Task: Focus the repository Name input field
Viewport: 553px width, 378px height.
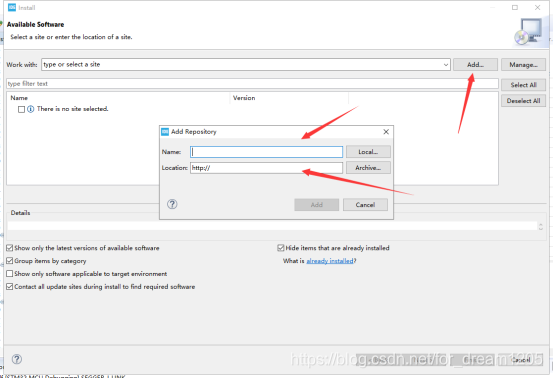Action: [266, 152]
